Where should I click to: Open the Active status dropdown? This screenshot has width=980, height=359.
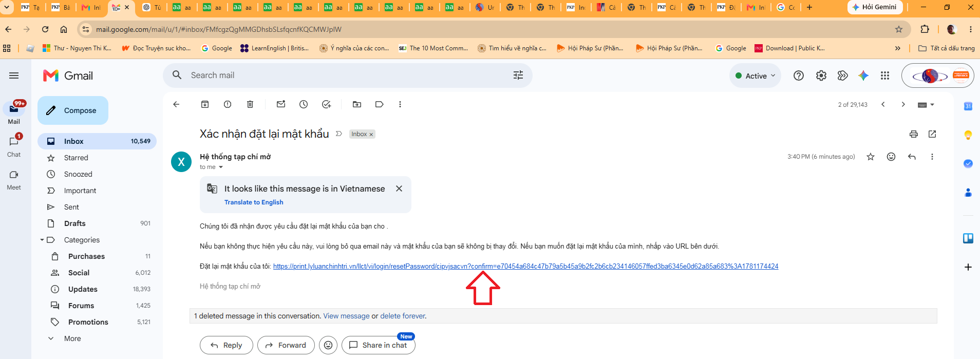[x=755, y=75]
